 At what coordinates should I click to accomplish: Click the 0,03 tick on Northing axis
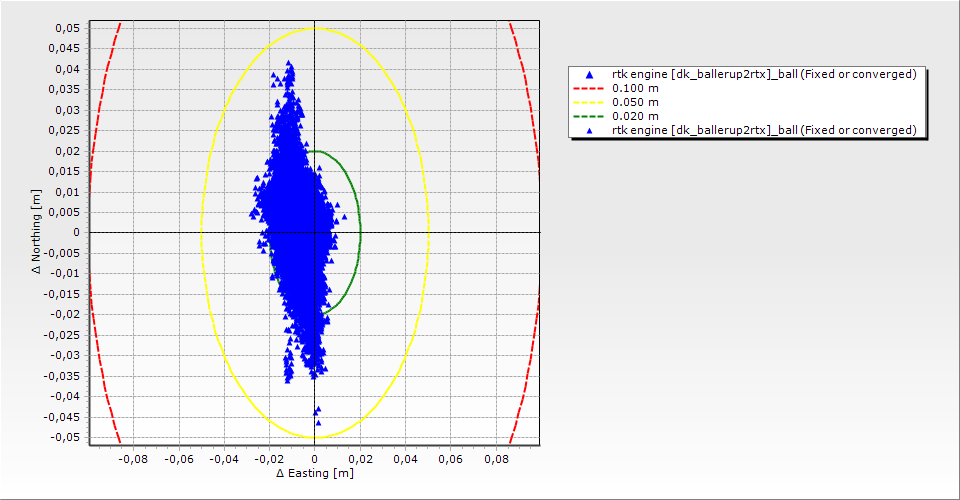[x=67, y=110]
